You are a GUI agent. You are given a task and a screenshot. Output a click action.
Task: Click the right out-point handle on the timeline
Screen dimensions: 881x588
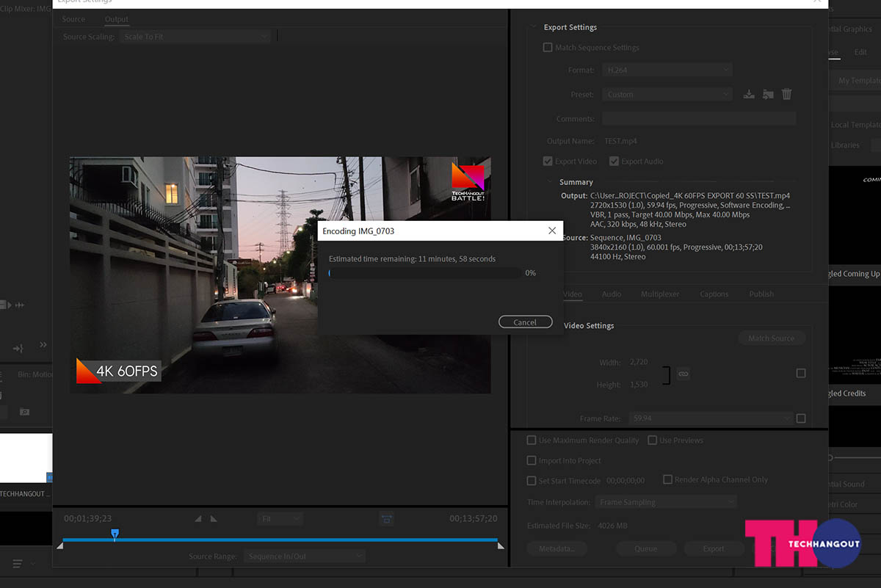(x=501, y=545)
